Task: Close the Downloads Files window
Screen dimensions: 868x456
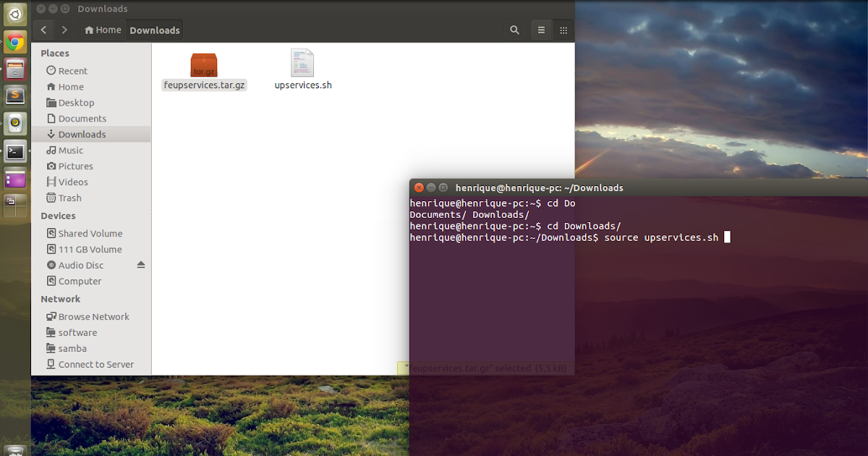Action: pos(41,9)
